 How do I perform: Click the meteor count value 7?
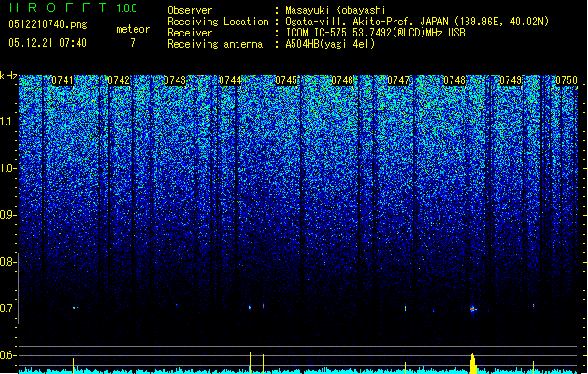[x=133, y=43]
